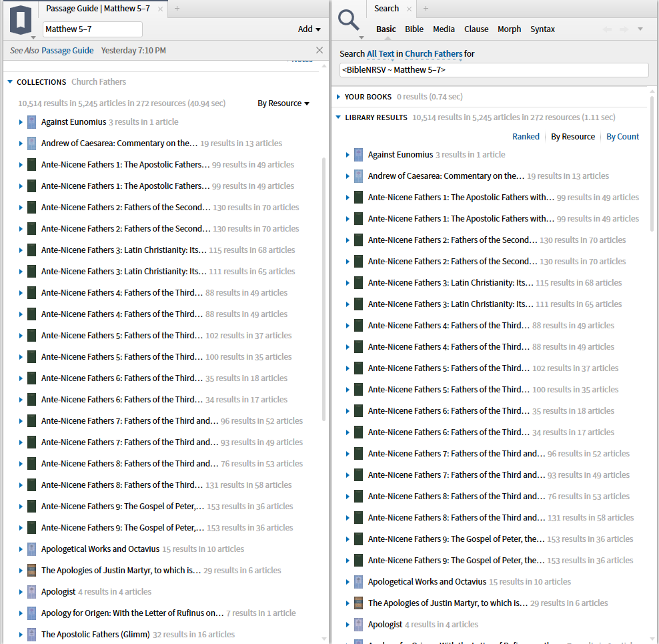Screen dimensions: 659x644
Task: Expand Apologetical Works and Octavius in Library Results
Action: (348, 582)
